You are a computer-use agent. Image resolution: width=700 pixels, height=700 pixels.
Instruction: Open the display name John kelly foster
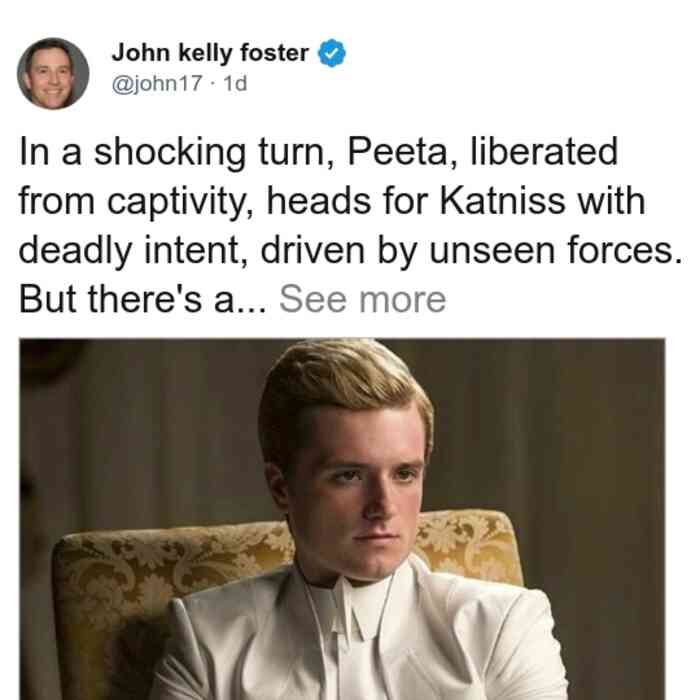coord(210,53)
